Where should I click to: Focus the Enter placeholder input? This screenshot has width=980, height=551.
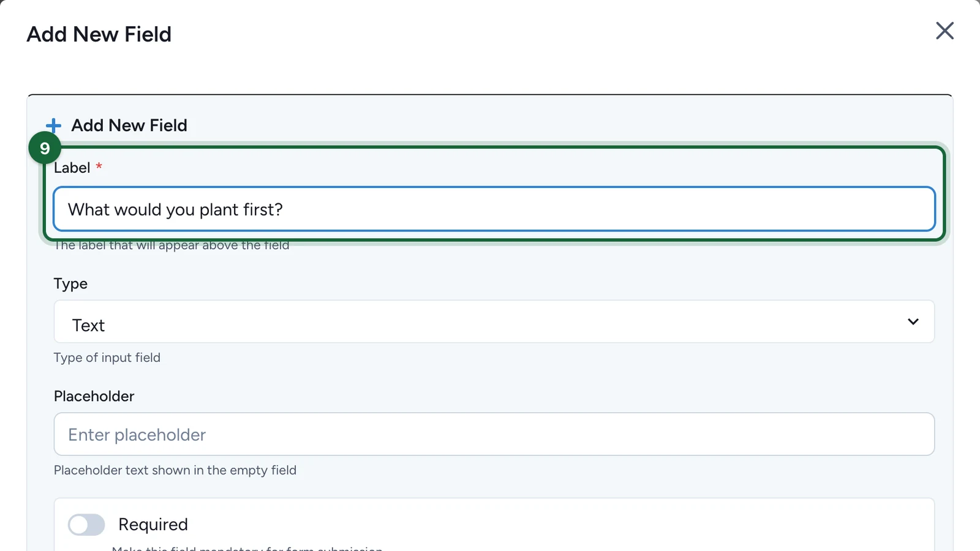tap(494, 434)
